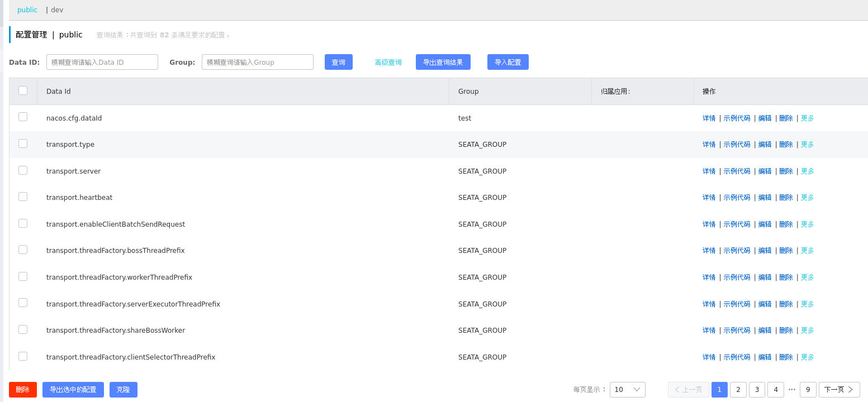Click the 导出查询结果 export results button

pos(443,61)
